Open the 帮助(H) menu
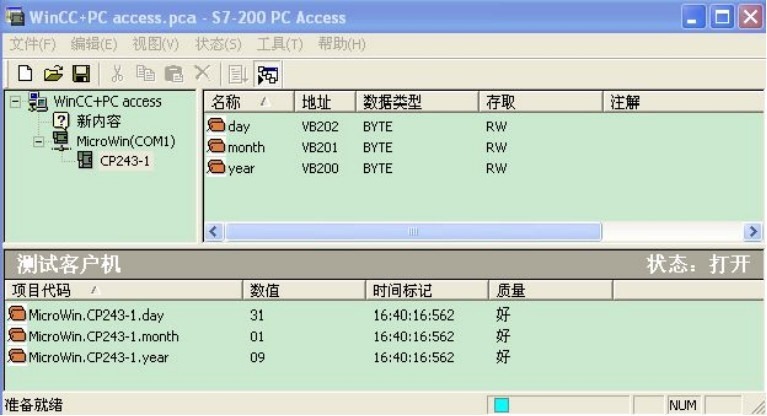Viewport: 767px width, 416px height. pyautogui.click(x=342, y=44)
